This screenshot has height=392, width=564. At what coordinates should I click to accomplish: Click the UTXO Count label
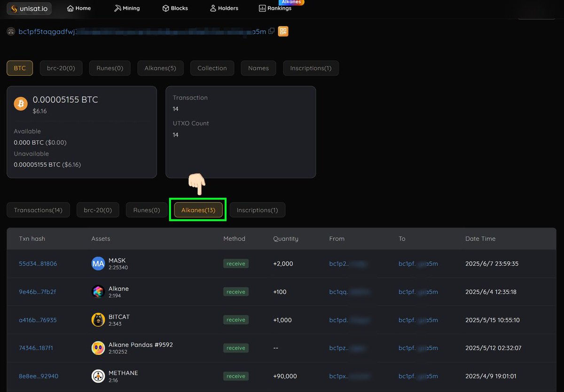click(191, 123)
